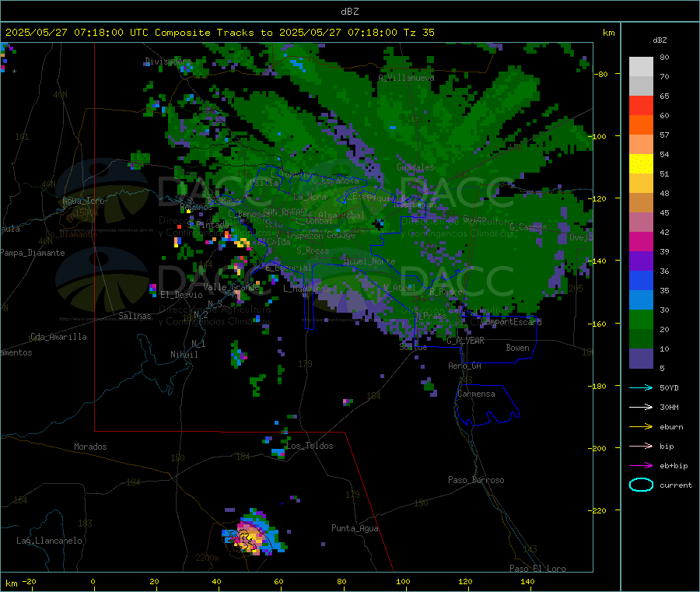Click the 'Paso_El_Loro' place label

click(537, 569)
